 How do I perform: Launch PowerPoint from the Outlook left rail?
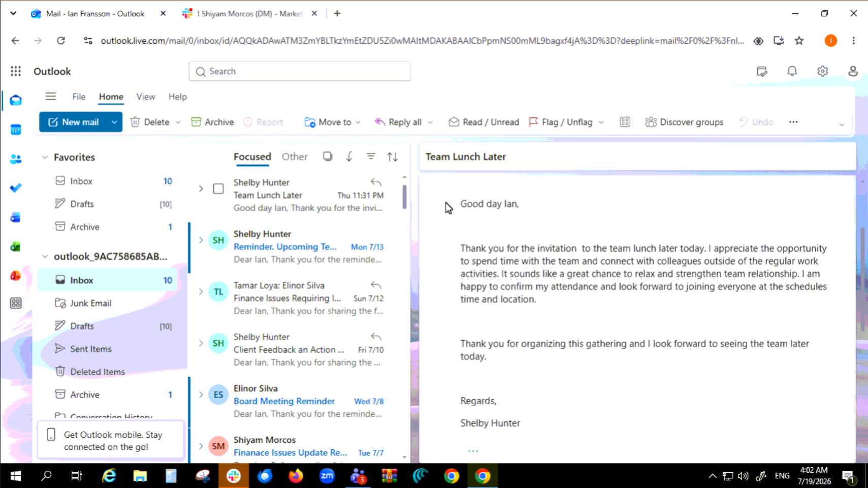[x=16, y=276]
